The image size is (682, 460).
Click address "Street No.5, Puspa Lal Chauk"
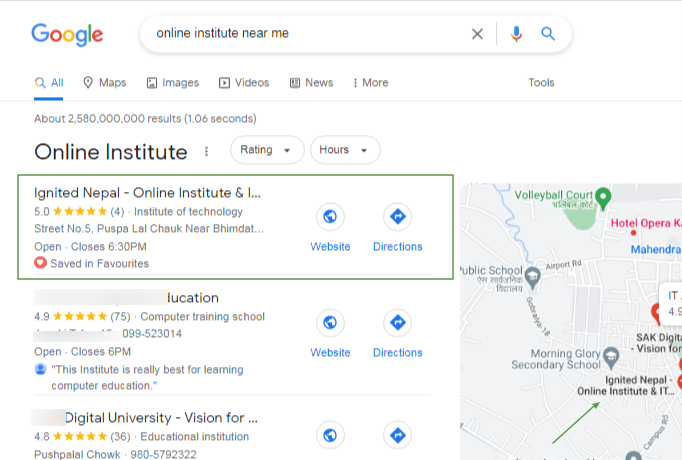click(x=149, y=229)
